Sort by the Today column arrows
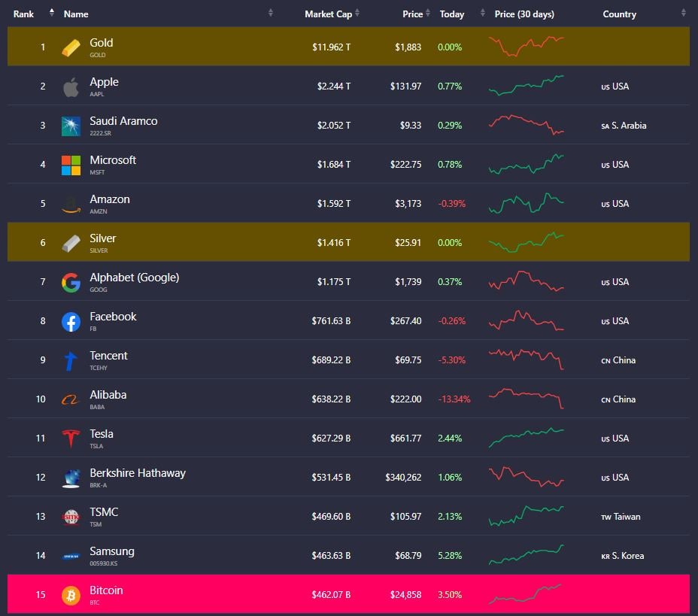The width and height of the screenshot is (698, 616). (483, 13)
